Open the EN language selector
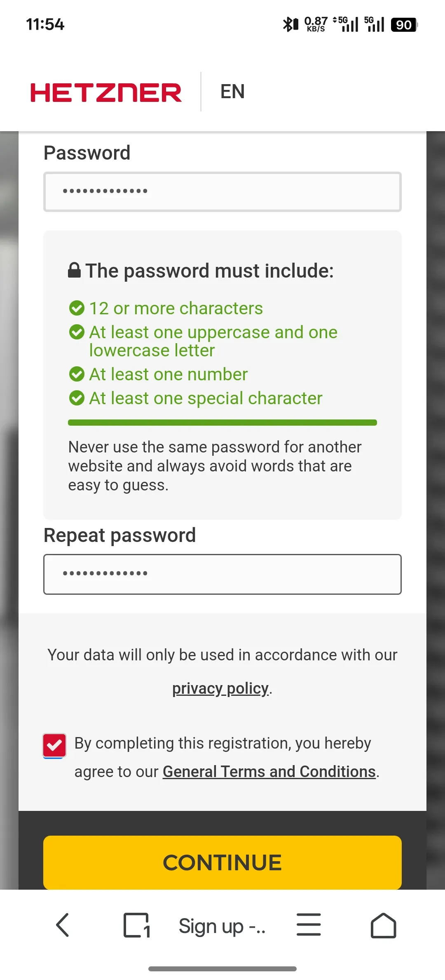 click(x=232, y=92)
